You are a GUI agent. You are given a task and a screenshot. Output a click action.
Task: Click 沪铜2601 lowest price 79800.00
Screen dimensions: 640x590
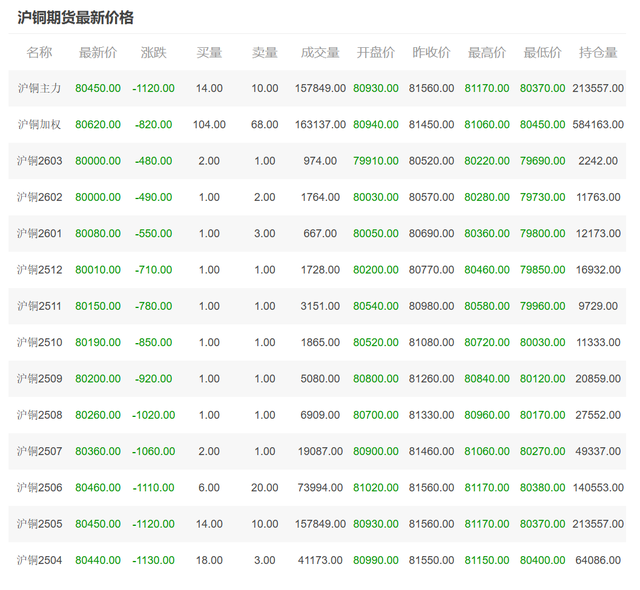(542, 233)
